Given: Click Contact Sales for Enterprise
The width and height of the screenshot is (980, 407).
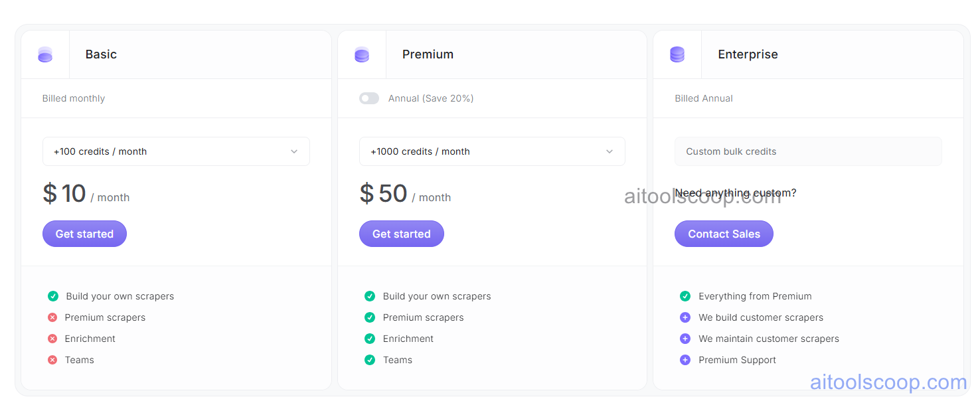Looking at the screenshot, I should tap(724, 234).
